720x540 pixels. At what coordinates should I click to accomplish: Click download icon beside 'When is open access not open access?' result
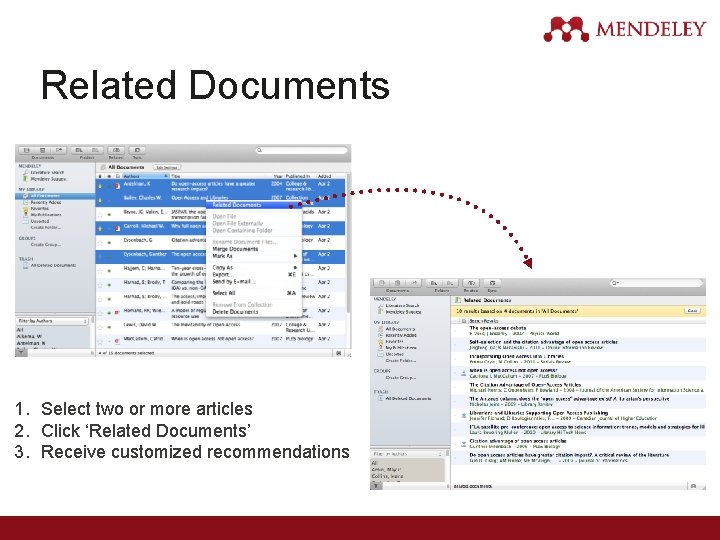coord(463,373)
